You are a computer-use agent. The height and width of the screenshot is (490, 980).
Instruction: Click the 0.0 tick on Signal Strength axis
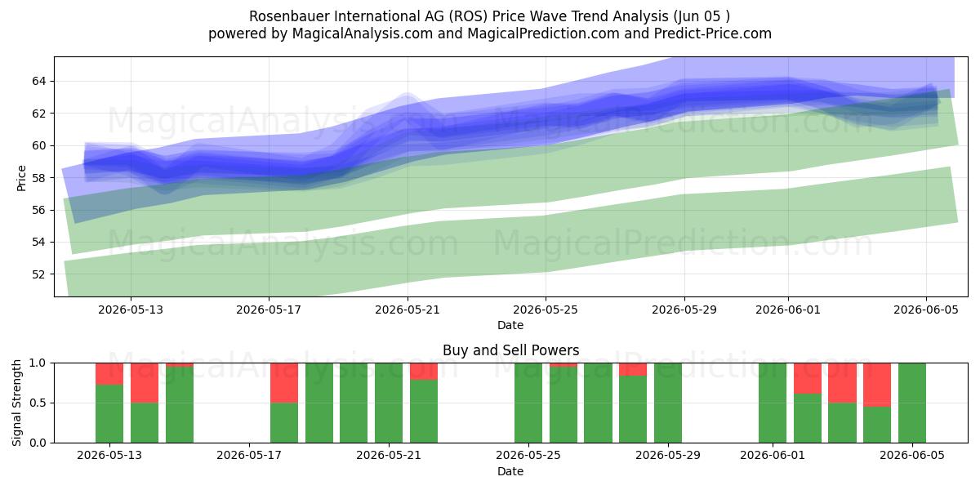click(x=38, y=443)
